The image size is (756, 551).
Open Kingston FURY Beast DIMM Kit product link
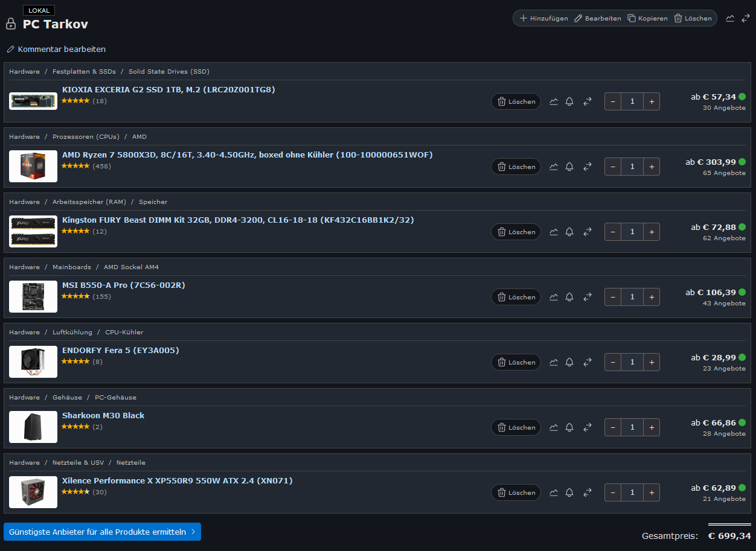(238, 220)
